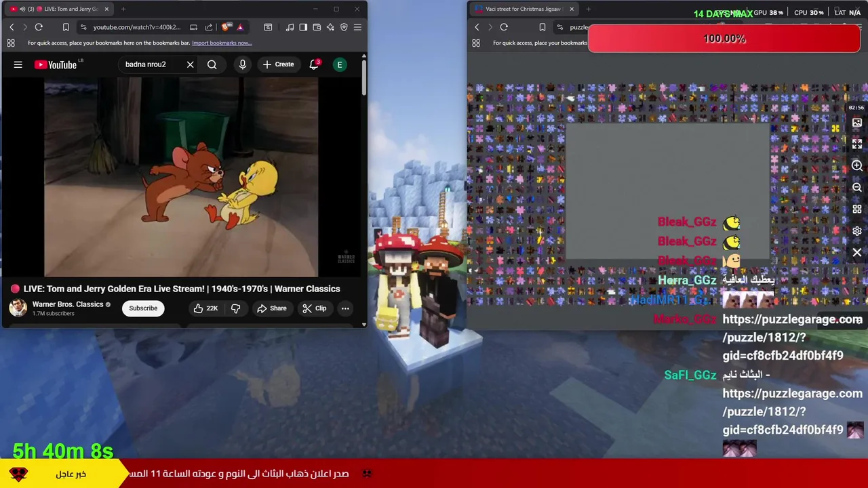This screenshot has width=868, height=488.
Task: Dislike the Tom and Jerry video
Action: click(x=235, y=308)
